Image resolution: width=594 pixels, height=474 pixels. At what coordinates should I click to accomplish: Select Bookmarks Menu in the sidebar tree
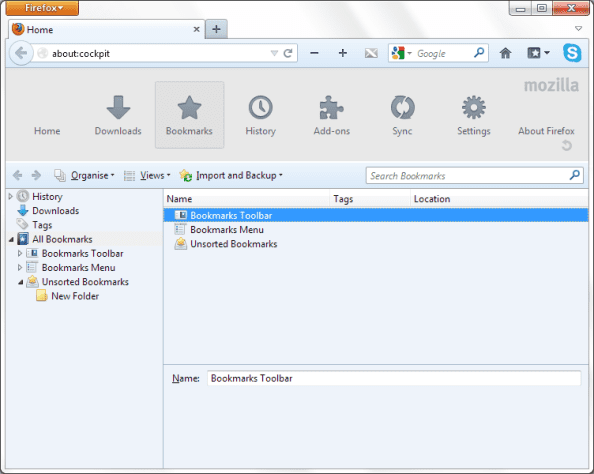pyautogui.click(x=78, y=268)
